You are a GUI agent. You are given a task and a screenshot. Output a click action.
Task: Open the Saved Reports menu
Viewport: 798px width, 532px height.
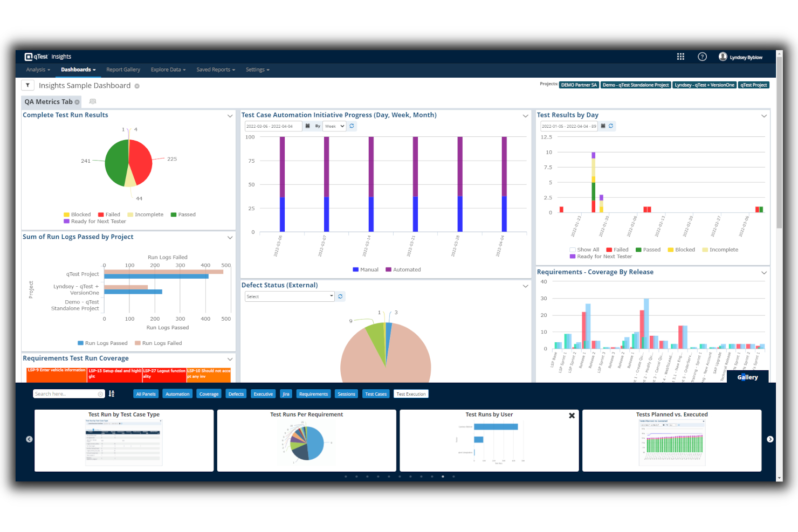tap(216, 70)
